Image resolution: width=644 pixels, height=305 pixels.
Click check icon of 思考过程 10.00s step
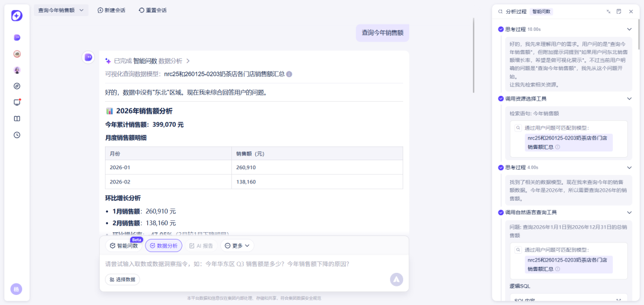(501, 29)
